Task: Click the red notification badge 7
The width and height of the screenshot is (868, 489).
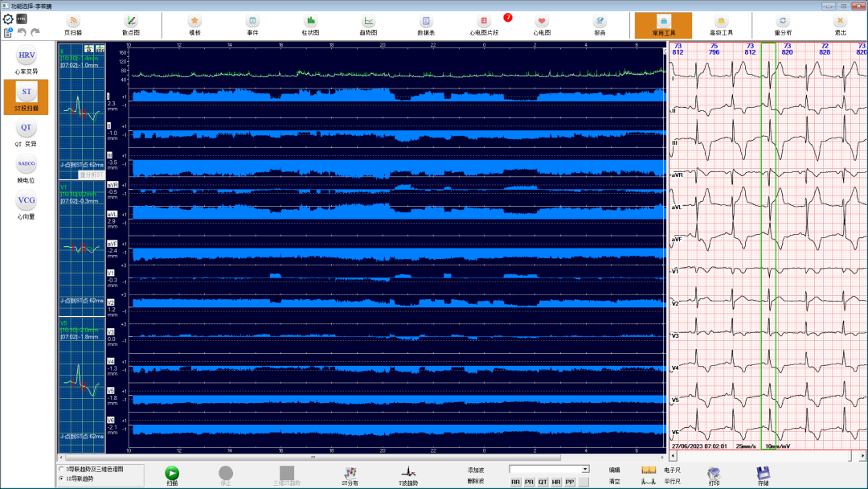Action: pos(508,18)
